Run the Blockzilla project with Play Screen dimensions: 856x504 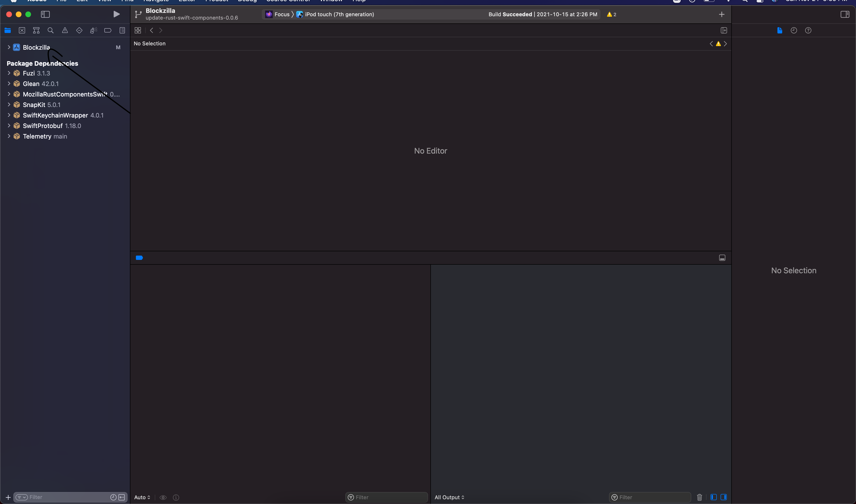coord(116,14)
